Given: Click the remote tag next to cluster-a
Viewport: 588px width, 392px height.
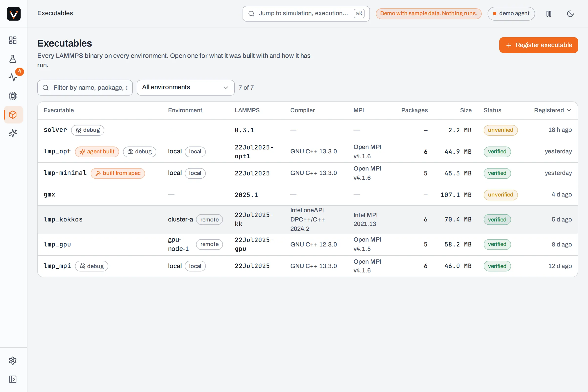Looking at the screenshot, I should pos(209,220).
